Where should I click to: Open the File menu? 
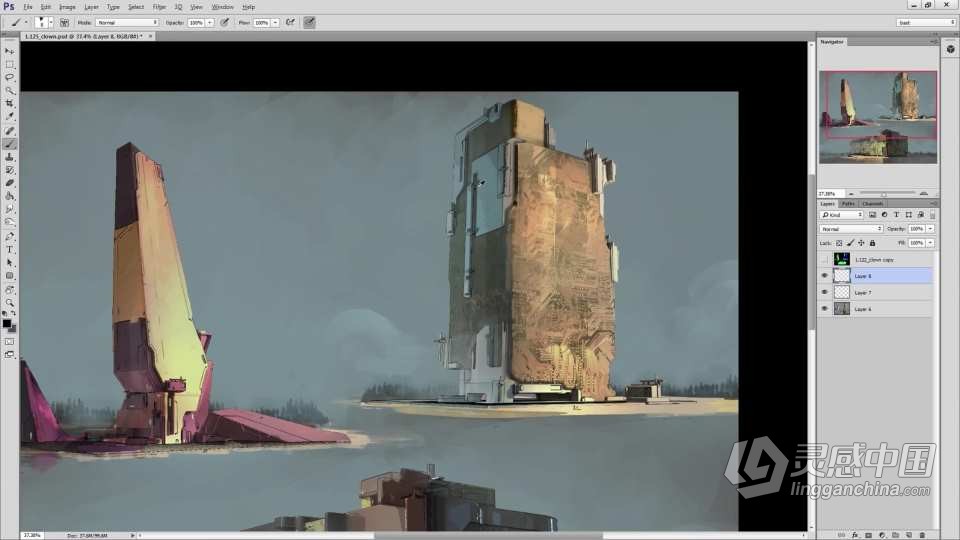tap(28, 7)
